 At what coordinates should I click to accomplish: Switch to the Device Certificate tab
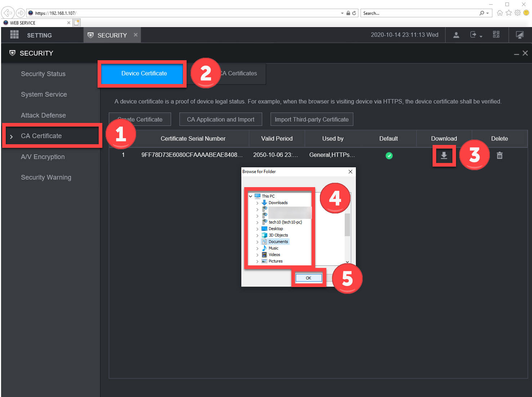coord(144,74)
